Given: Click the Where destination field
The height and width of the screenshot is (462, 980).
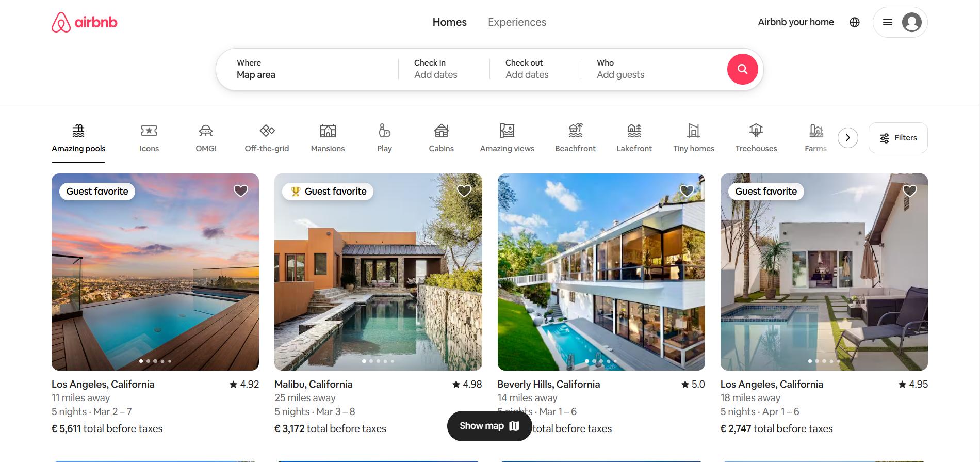Looking at the screenshot, I should 307,69.
